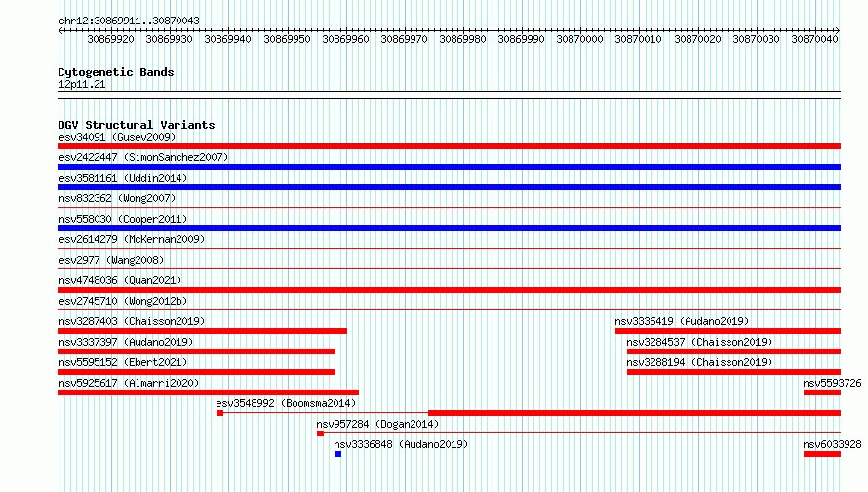This screenshot has height=492, width=868.
Task: Click the DGV Structural Variants track heading
Action: pyautogui.click(x=137, y=125)
